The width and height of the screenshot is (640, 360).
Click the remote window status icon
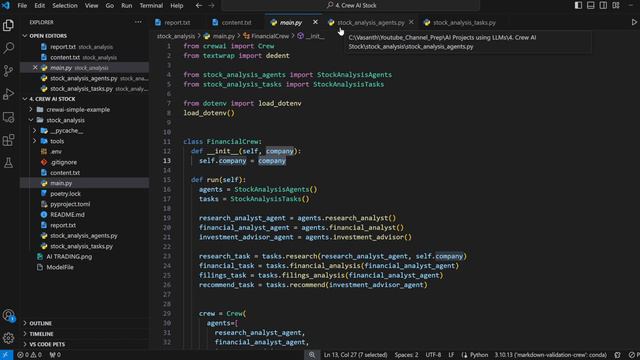pos(6,355)
